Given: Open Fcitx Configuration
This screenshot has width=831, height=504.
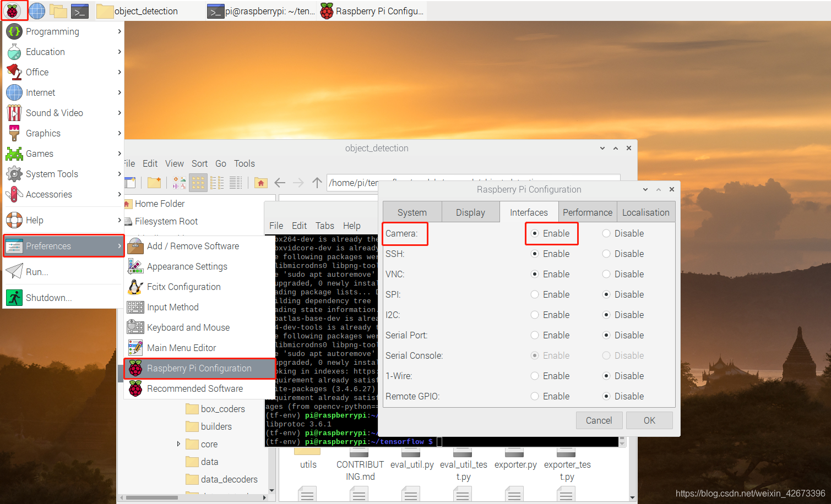Looking at the screenshot, I should pyautogui.click(x=199, y=287).
